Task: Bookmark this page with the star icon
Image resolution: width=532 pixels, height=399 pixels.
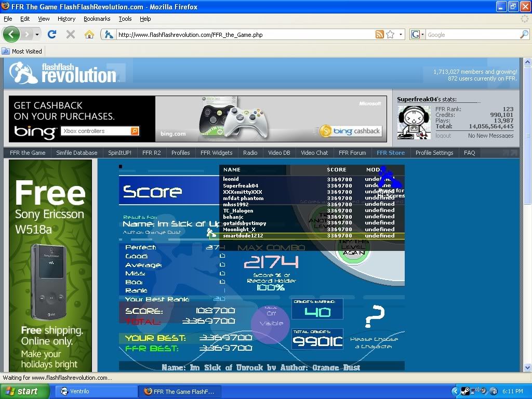Action: click(x=390, y=35)
